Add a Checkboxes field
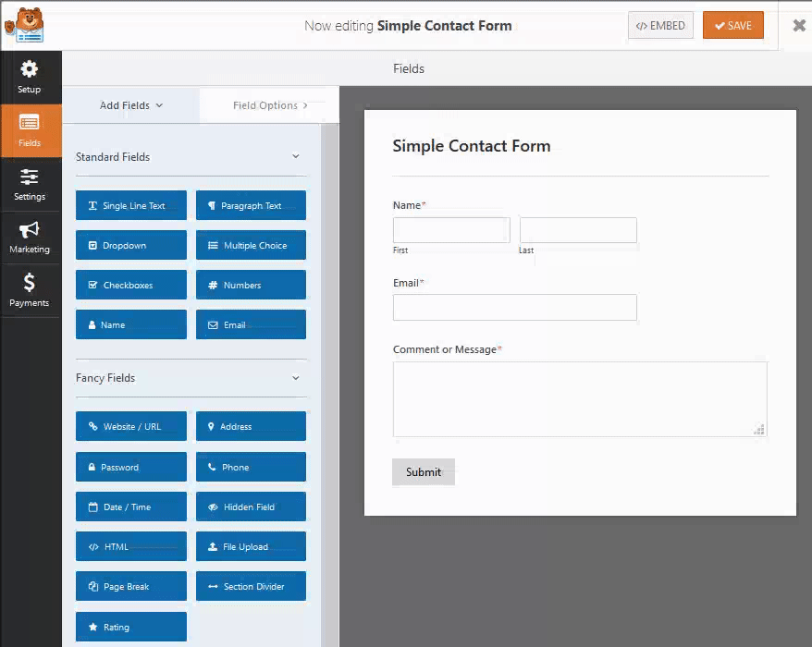This screenshot has height=647, width=812. [x=131, y=285]
